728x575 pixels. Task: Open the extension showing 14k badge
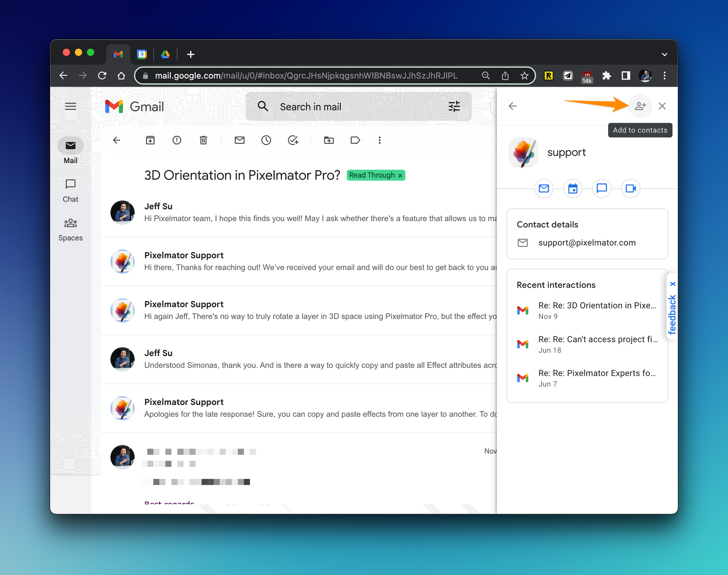[x=587, y=76]
